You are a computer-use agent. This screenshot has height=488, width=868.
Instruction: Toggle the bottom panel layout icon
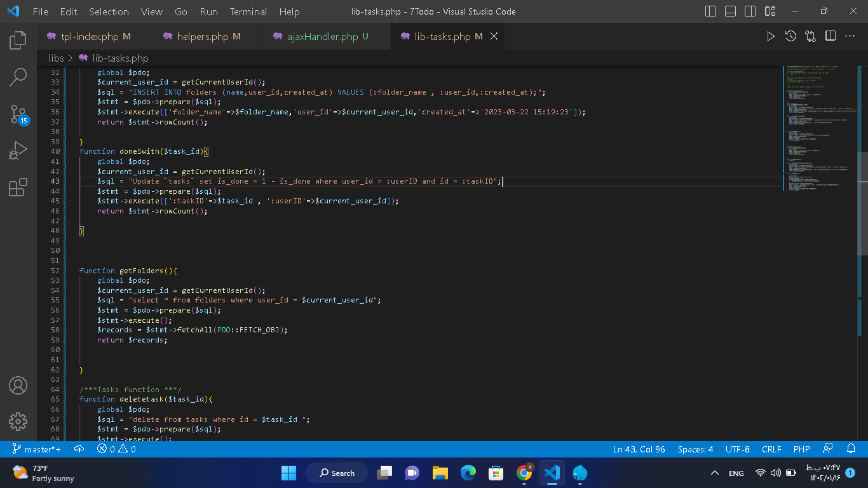[731, 11]
